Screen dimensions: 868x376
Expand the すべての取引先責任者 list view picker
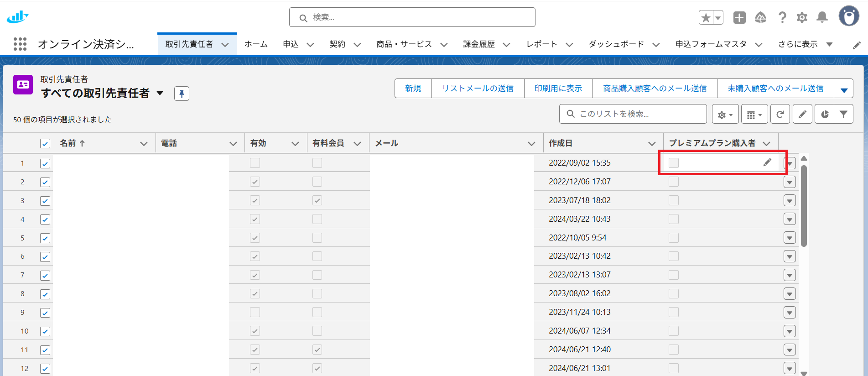(x=160, y=94)
